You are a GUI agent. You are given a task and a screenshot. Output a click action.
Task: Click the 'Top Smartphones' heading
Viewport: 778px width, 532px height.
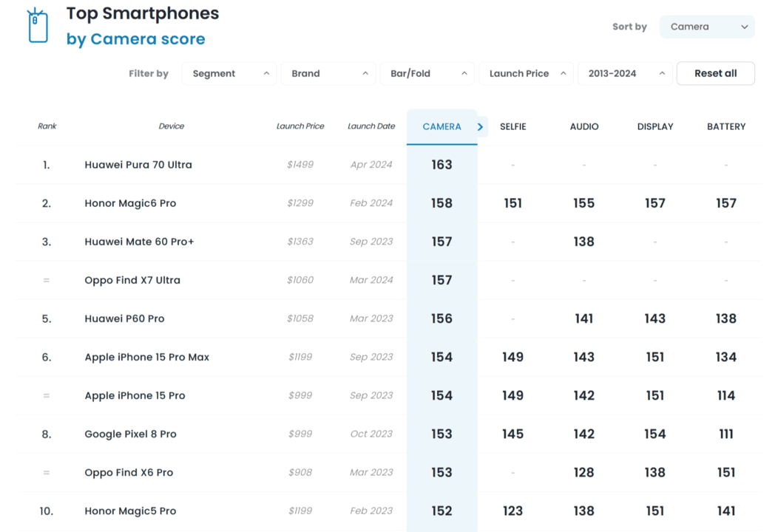(143, 13)
